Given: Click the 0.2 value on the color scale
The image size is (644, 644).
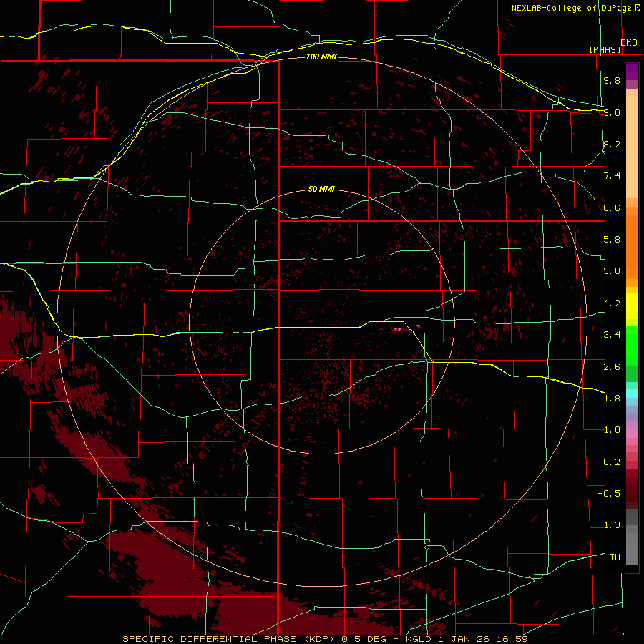Looking at the screenshot, I should tap(612, 462).
